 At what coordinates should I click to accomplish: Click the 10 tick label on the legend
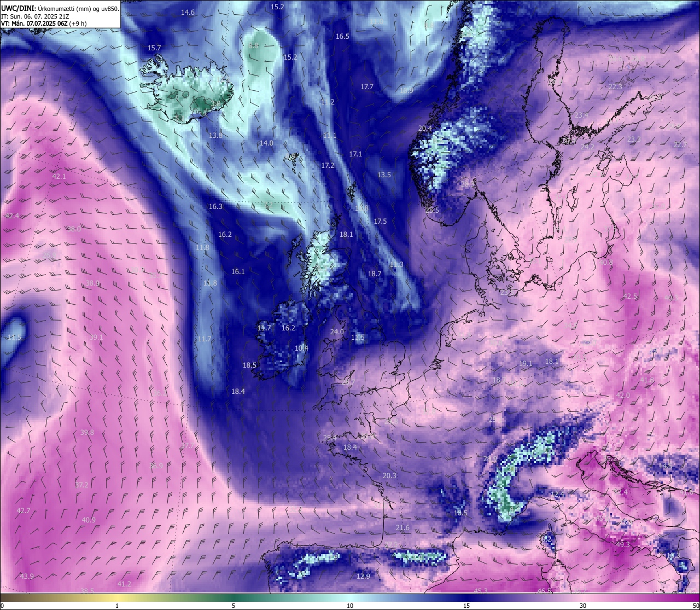coord(350,606)
